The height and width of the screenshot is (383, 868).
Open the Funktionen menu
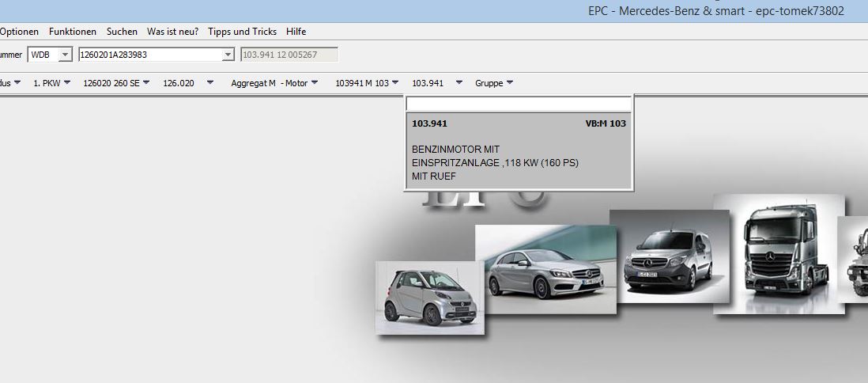pos(73,32)
